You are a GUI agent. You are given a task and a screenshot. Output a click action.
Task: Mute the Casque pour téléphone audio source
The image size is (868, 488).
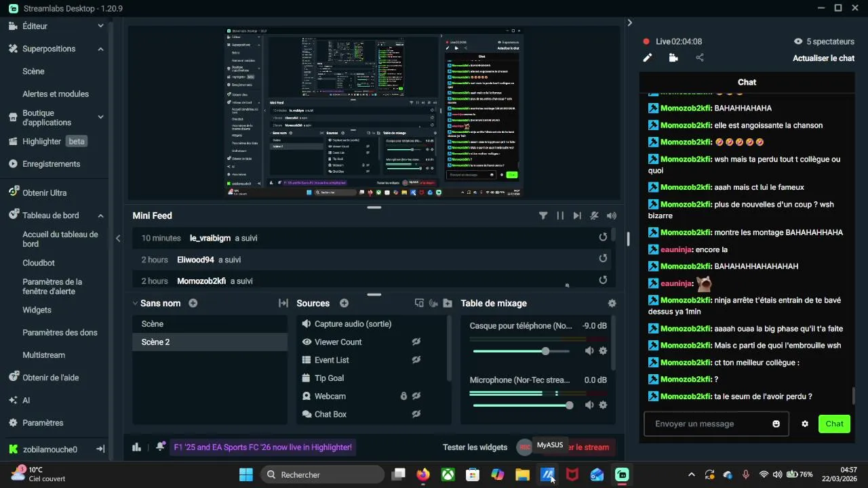click(x=589, y=350)
